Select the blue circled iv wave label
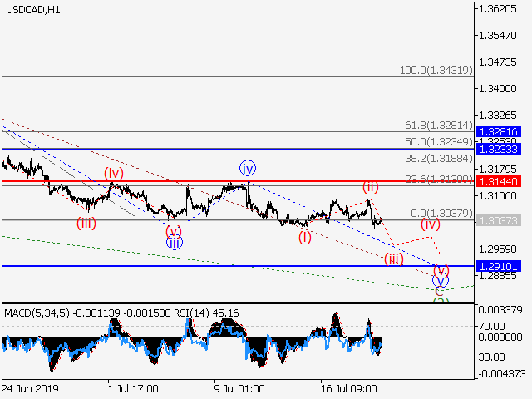The height and width of the screenshot is (399, 532). (248, 168)
